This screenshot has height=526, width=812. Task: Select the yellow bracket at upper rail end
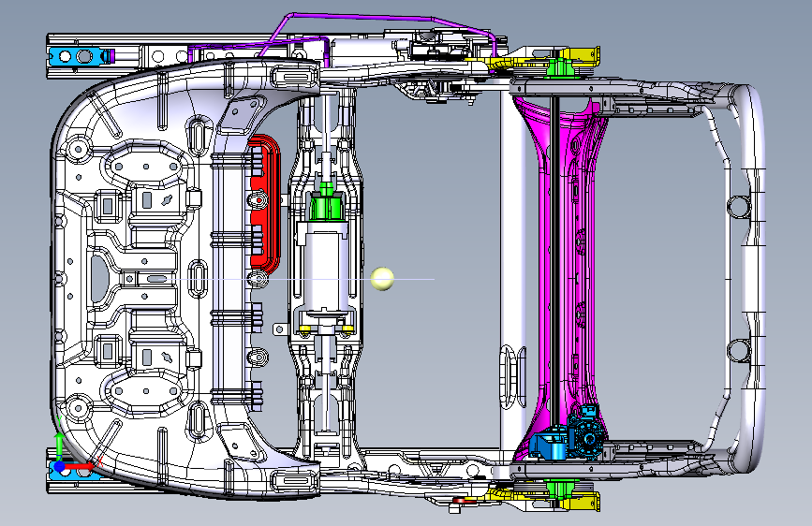point(582,56)
